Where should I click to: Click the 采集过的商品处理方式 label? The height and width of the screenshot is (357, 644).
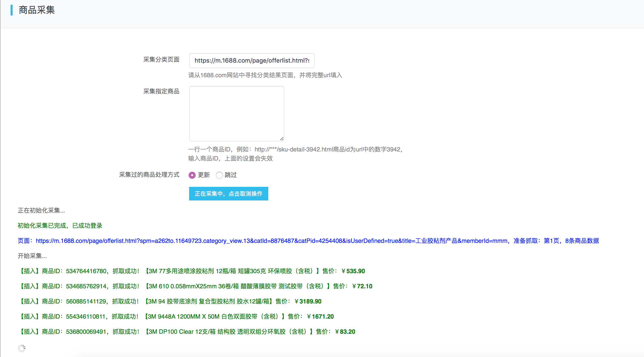point(149,175)
